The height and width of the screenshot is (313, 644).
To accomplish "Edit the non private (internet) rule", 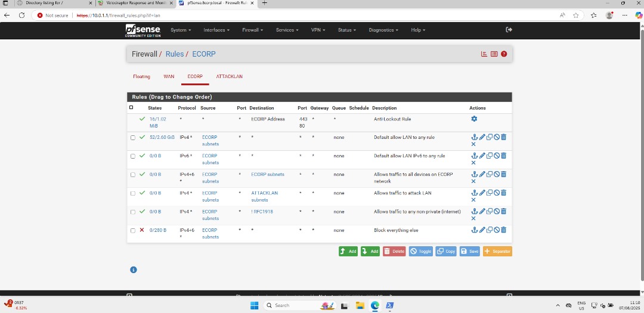I will pos(482,211).
